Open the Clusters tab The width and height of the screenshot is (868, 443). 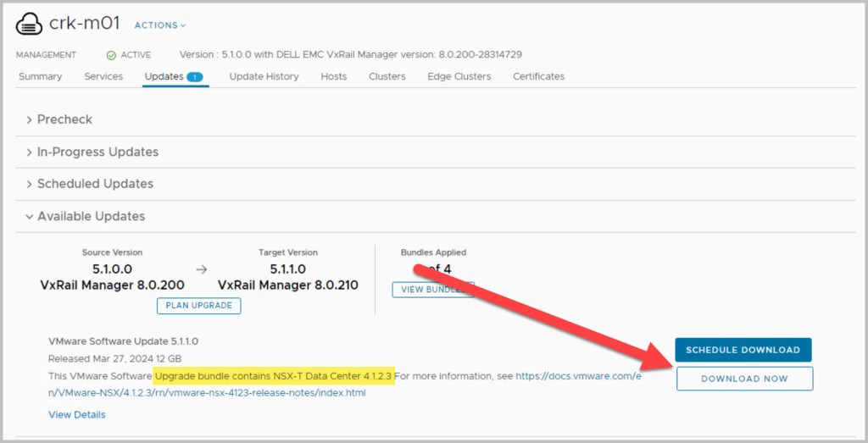pyautogui.click(x=387, y=76)
